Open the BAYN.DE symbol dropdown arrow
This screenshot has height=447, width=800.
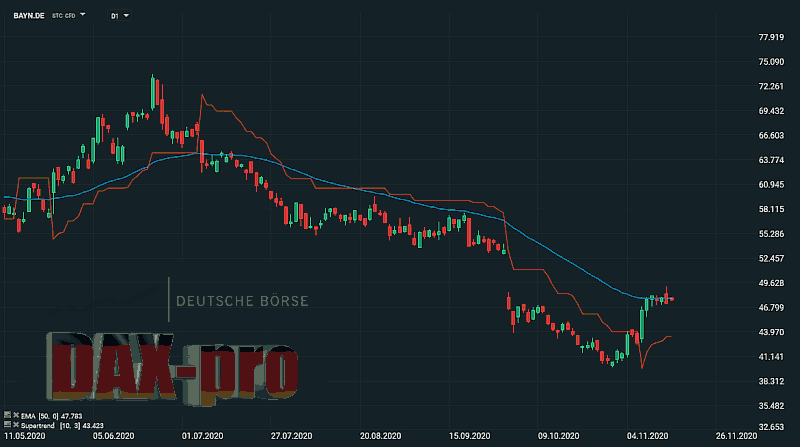tap(83, 15)
